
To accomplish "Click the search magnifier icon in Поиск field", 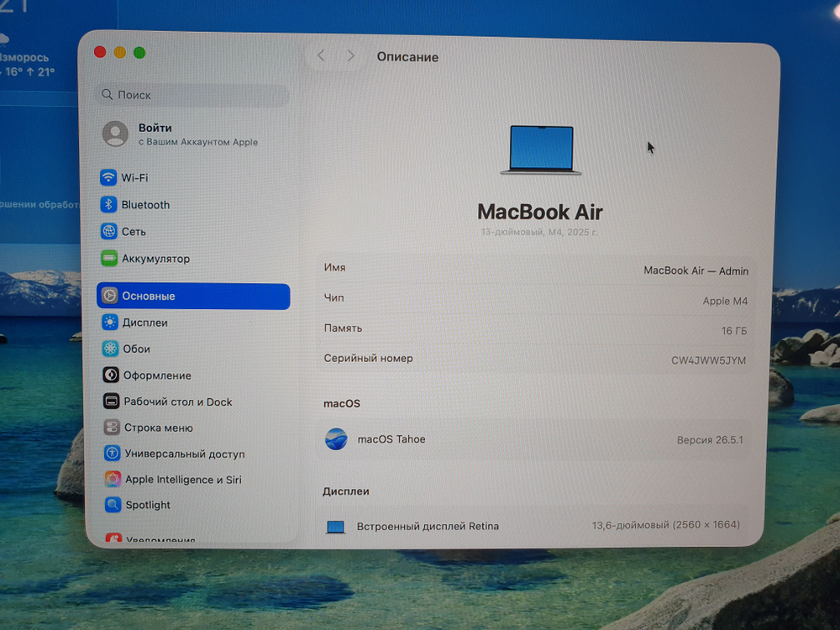I will 108,94.
